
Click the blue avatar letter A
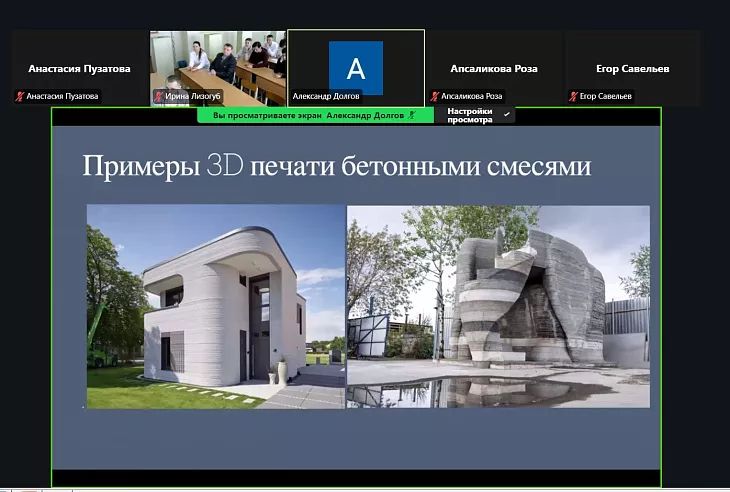click(356, 68)
